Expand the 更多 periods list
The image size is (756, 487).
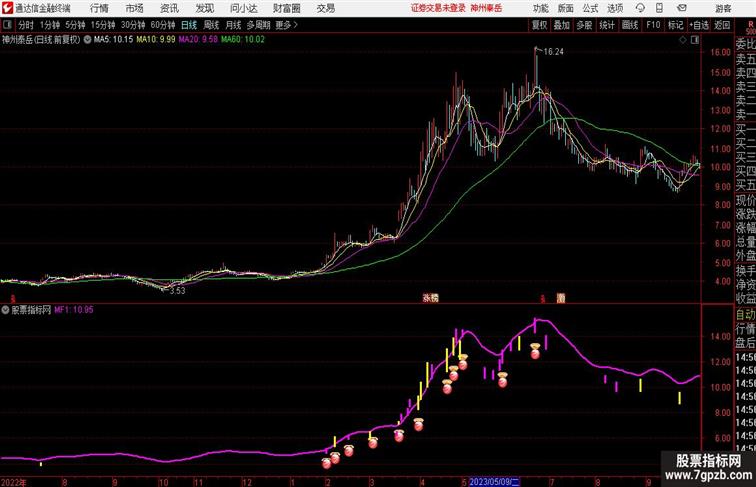coord(286,25)
